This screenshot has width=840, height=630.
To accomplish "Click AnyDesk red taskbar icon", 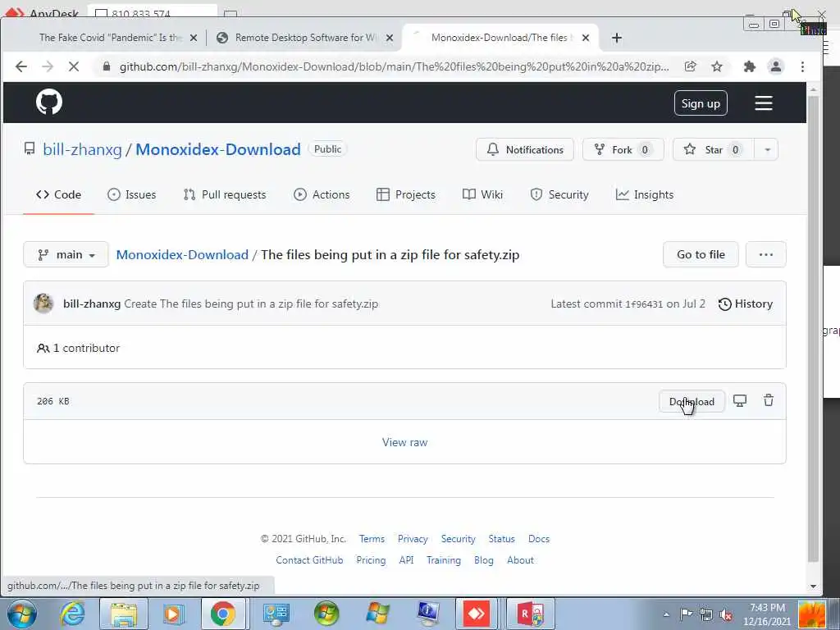I will point(477,614).
